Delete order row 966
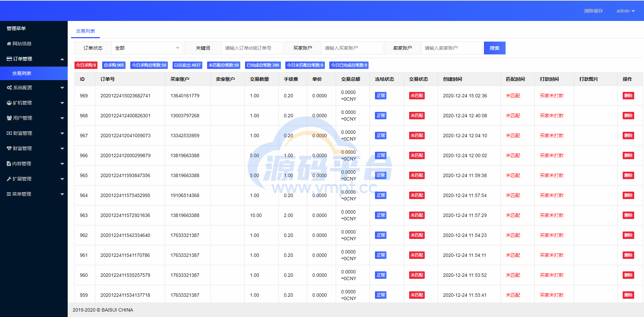Viewport: 644px width, 317px height. tap(628, 155)
